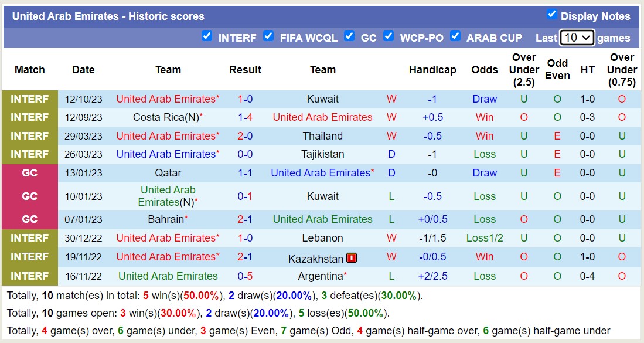644x343 pixels.
Task: Open the 1-4 result against Costa Rica
Action: coord(245,117)
